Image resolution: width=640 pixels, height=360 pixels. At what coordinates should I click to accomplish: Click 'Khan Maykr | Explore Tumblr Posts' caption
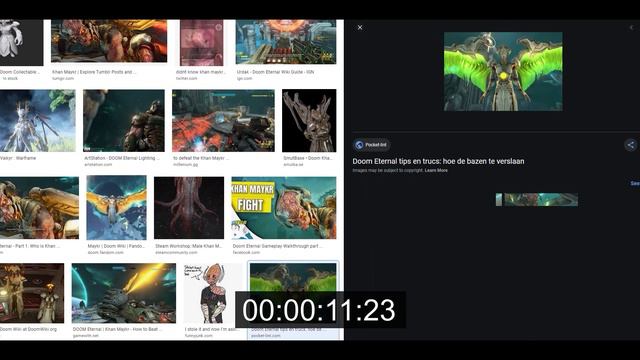pyautogui.click(x=93, y=72)
